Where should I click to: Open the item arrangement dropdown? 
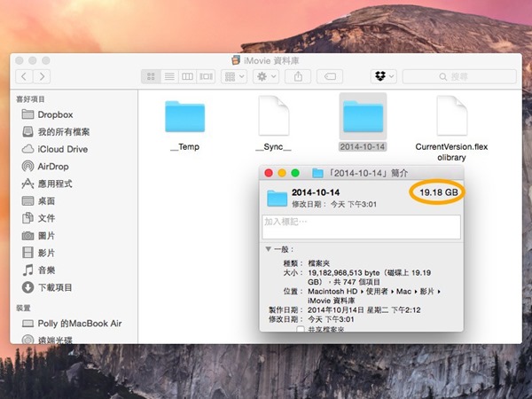234,76
